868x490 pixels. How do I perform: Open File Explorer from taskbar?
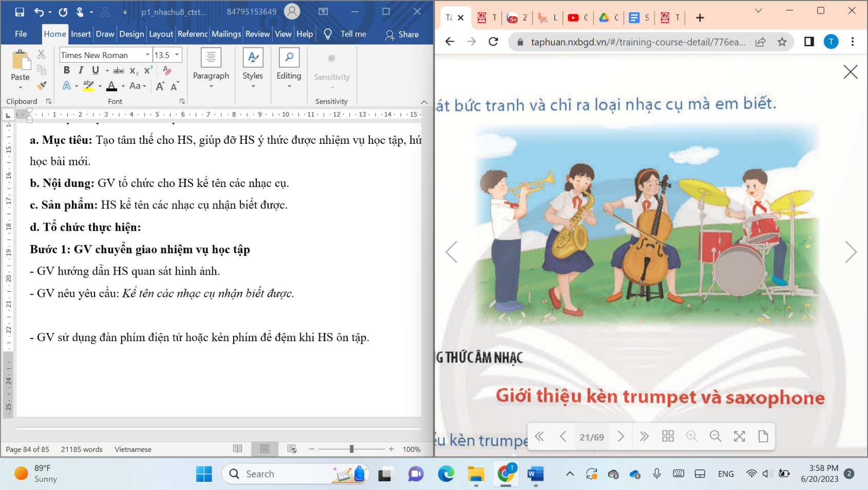(x=476, y=474)
